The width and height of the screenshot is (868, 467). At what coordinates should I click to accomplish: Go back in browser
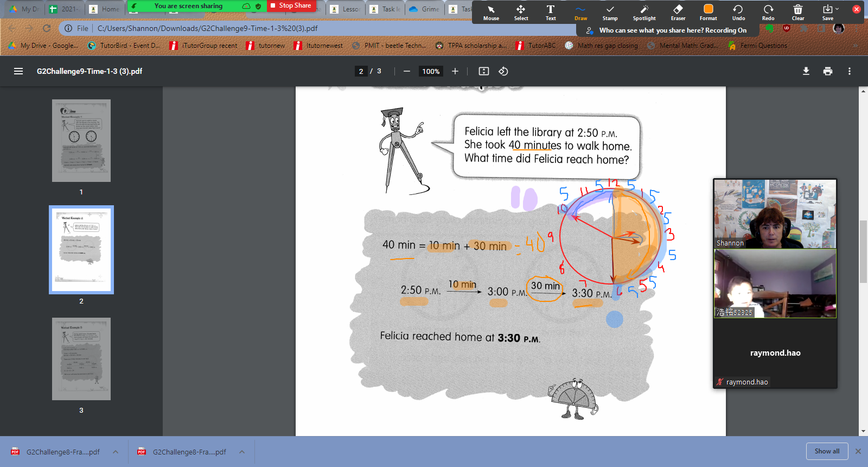[12, 28]
